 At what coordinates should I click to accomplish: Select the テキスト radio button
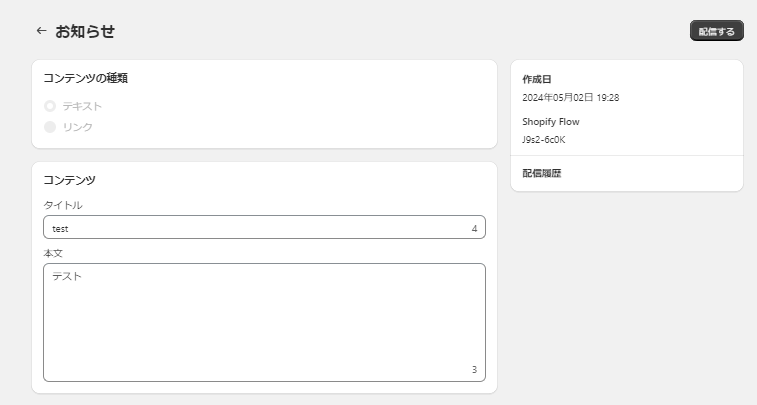(x=50, y=106)
